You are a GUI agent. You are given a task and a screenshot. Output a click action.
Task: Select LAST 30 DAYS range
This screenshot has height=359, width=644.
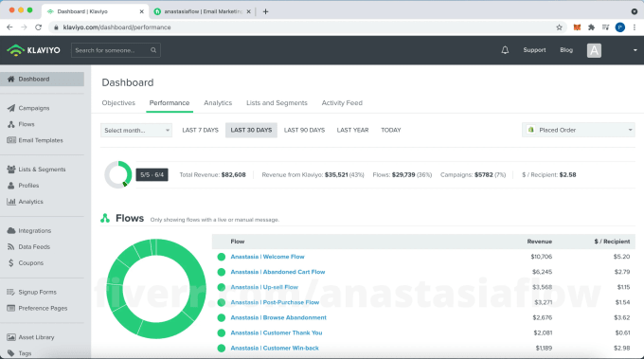click(251, 130)
